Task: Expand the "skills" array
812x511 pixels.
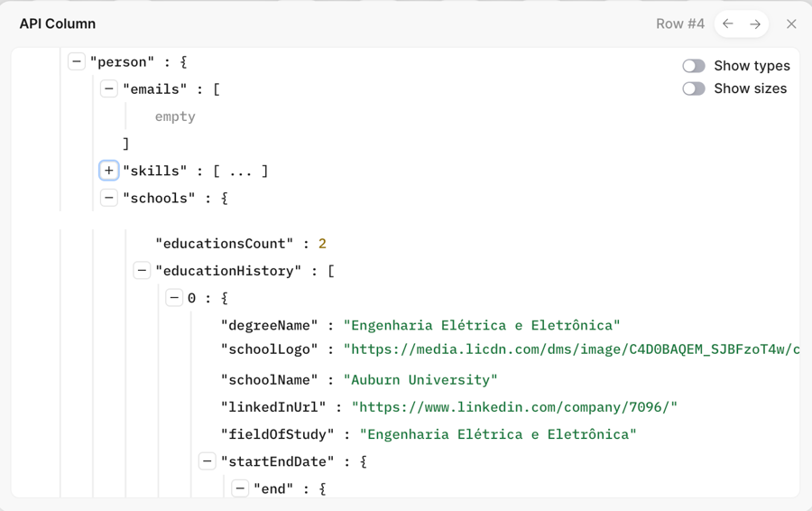Action: click(x=109, y=171)
